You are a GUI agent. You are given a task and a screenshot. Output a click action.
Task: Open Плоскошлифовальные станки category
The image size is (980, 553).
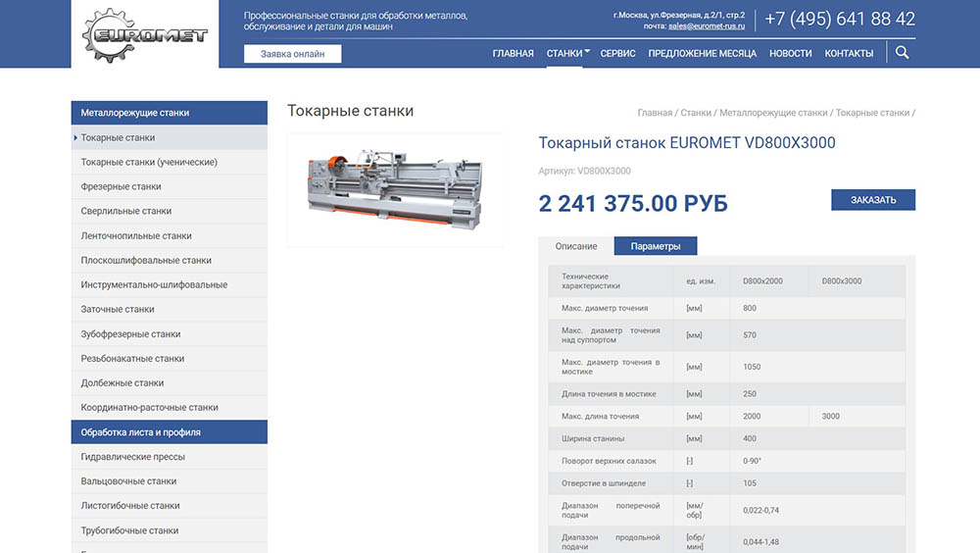[170, 260]
